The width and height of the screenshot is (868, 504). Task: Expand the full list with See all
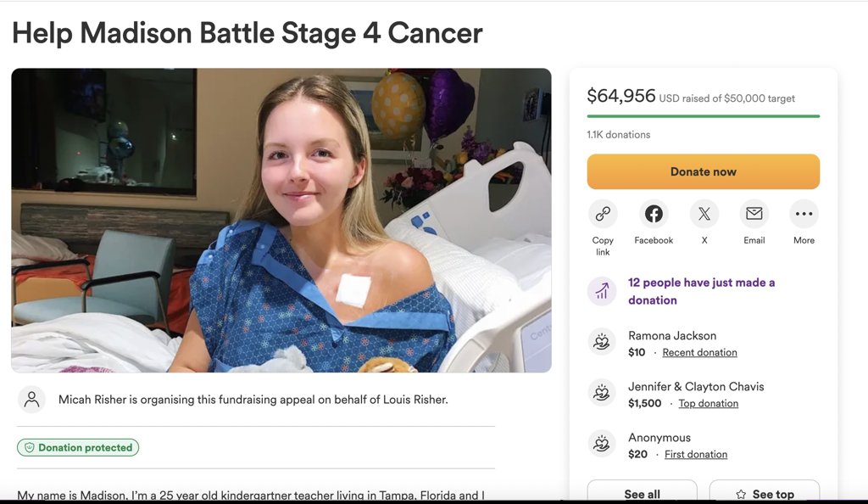pos(642,494)
